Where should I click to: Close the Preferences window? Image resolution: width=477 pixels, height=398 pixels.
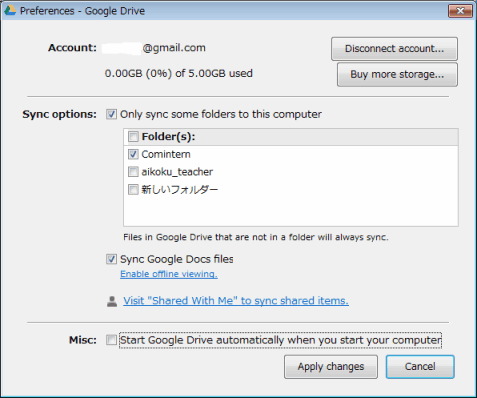[x=460, y=11]
